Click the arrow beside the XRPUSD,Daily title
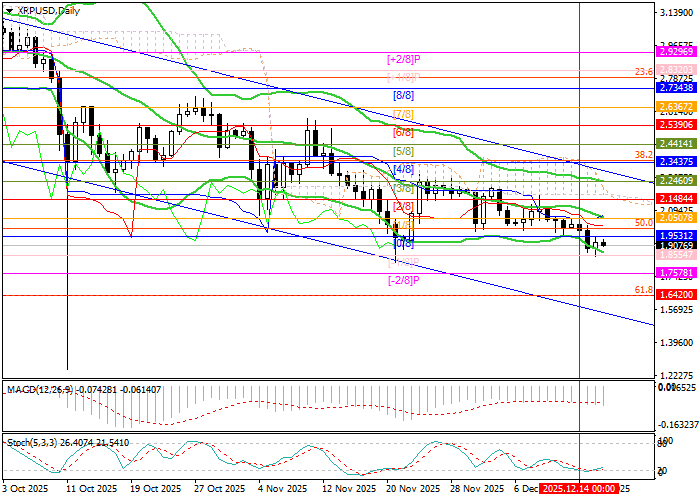700x500 pixels. (8, 10)
